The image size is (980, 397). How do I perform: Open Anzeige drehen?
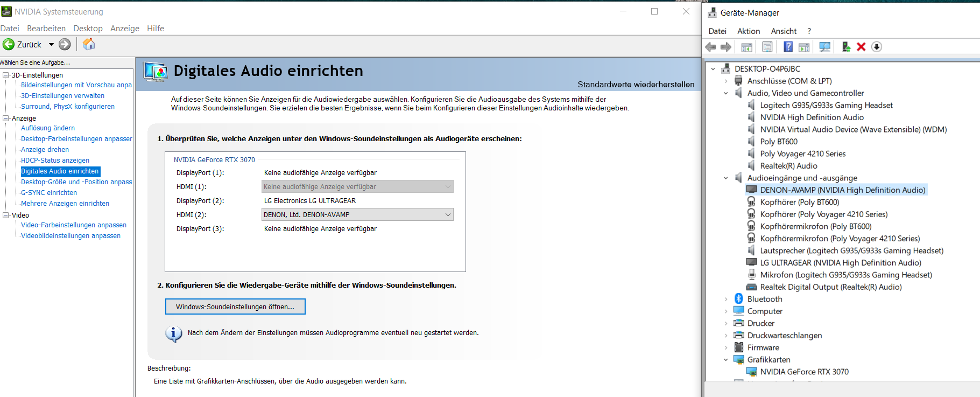coord(45,150)
